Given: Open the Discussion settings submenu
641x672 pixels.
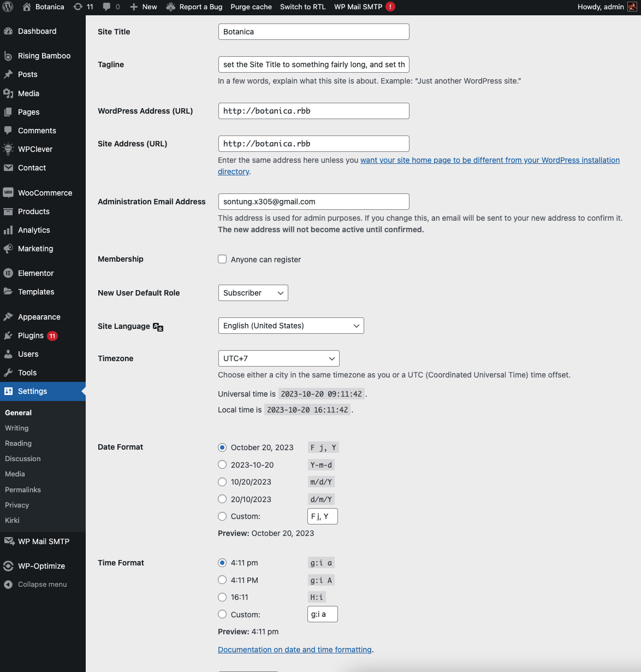Looking at the screenshot, I should pos(23,458).
